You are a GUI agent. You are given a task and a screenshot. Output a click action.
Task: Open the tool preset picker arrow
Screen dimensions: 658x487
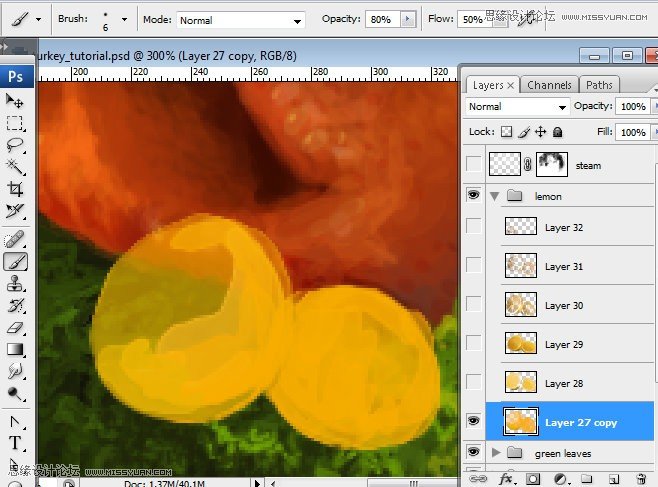[39, 19]
